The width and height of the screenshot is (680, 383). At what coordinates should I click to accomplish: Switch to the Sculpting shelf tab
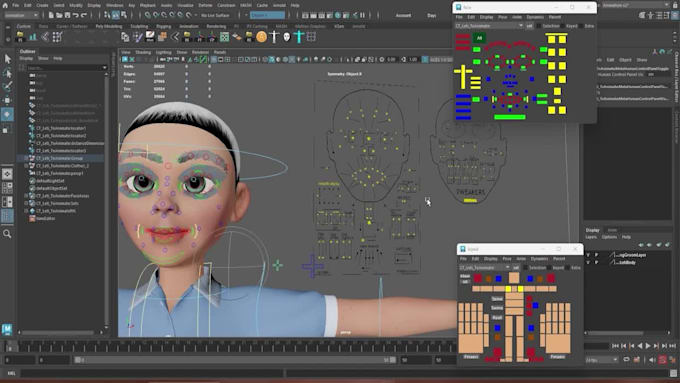tap(139, 26)
